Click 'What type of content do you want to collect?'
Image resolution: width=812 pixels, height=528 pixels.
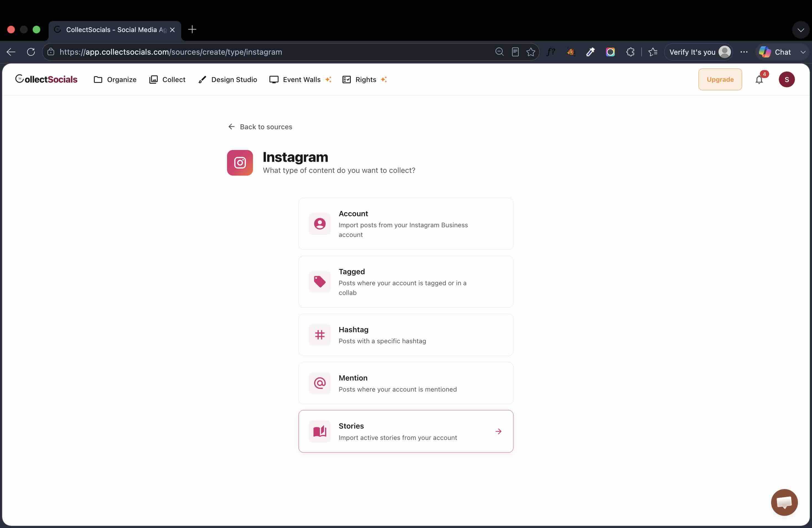coord(339,170)
